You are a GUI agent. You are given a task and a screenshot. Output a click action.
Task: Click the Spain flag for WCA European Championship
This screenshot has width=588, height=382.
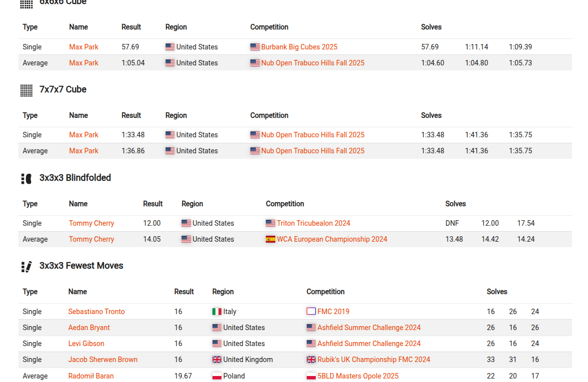click(x=270, y=239)
